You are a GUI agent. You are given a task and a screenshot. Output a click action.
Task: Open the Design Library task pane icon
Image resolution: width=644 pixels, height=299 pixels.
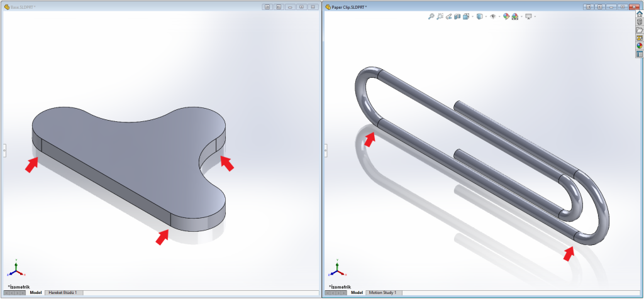pos(640,22)
